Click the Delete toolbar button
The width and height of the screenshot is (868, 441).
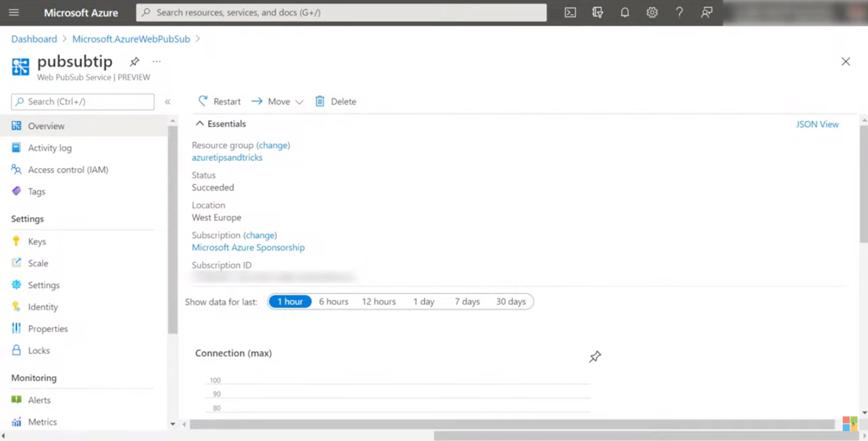335,102
